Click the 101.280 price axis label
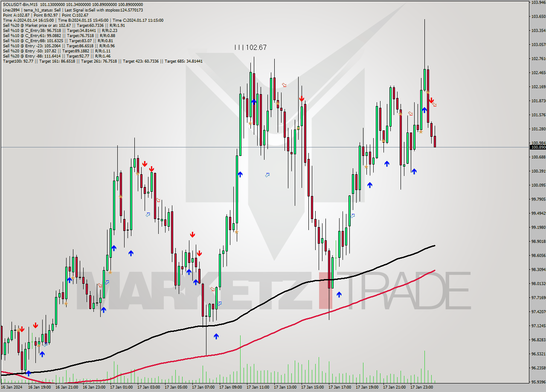The height and width of the screenshot is (392, 546). 538,129
